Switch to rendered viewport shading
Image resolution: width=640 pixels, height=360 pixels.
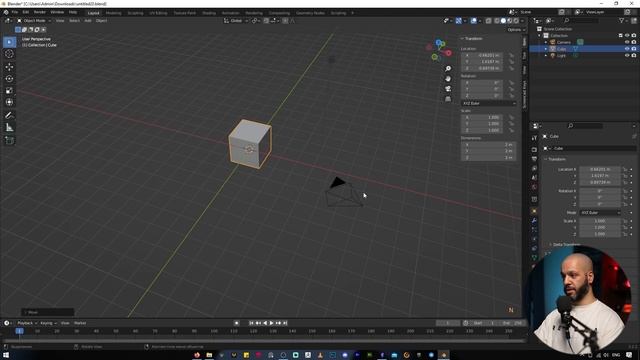516,20
